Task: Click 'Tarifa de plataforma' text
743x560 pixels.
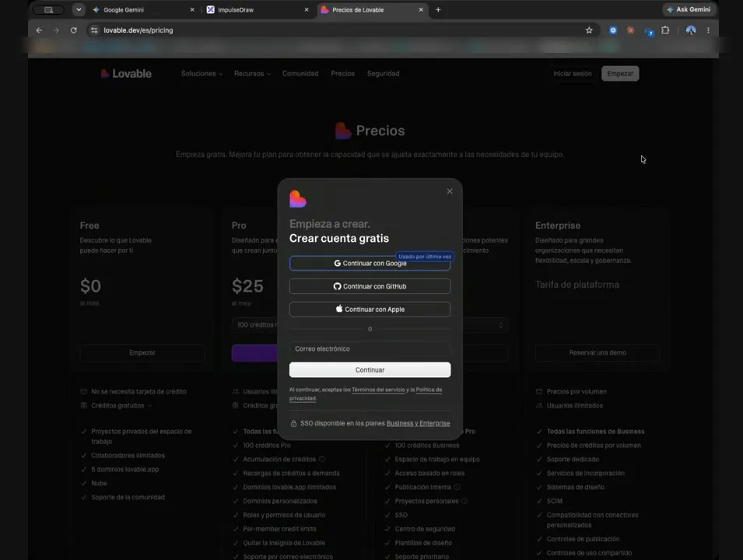Action: click(577, 285)
